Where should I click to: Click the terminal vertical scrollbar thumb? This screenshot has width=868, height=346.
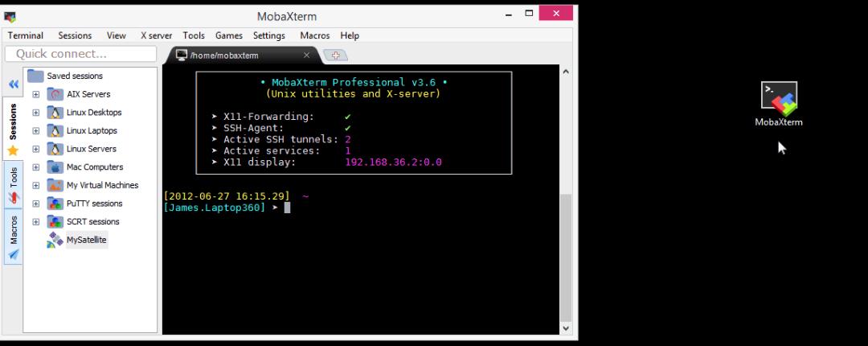pos(565,257)
